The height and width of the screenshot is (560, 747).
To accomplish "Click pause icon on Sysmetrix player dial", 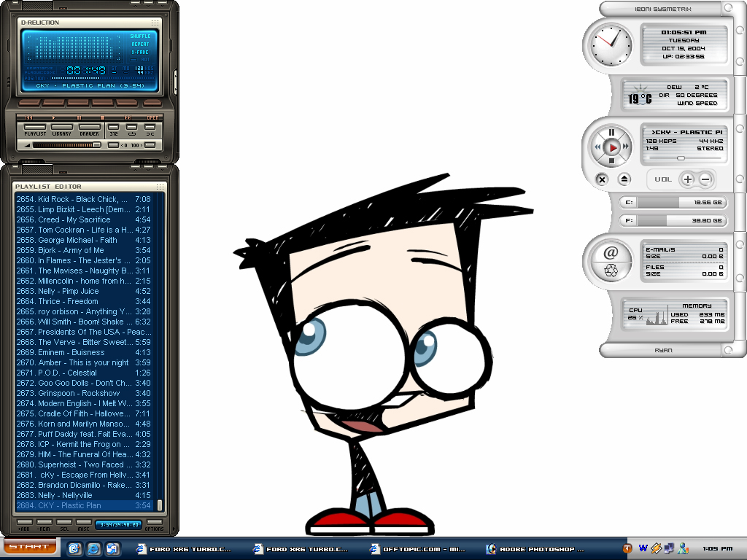I will coord(612,133).
